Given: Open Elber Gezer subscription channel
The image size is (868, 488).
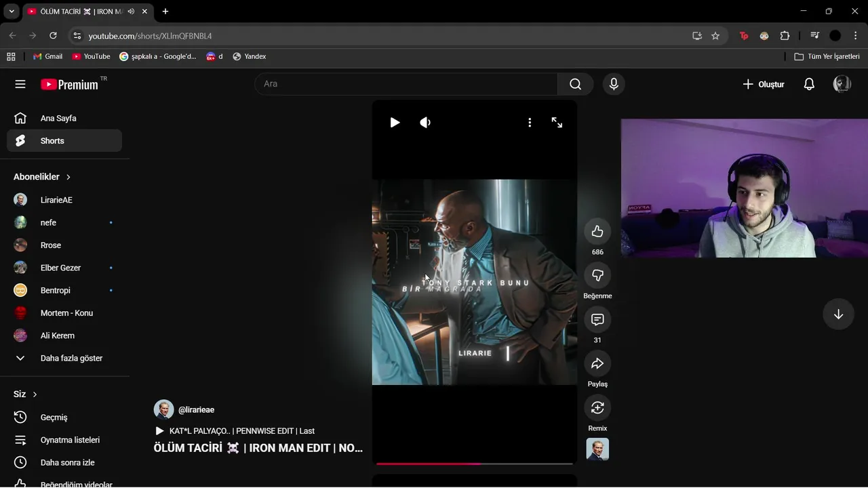Looking at the screenshot, I should pyautogui.click(x=64, y=268).
